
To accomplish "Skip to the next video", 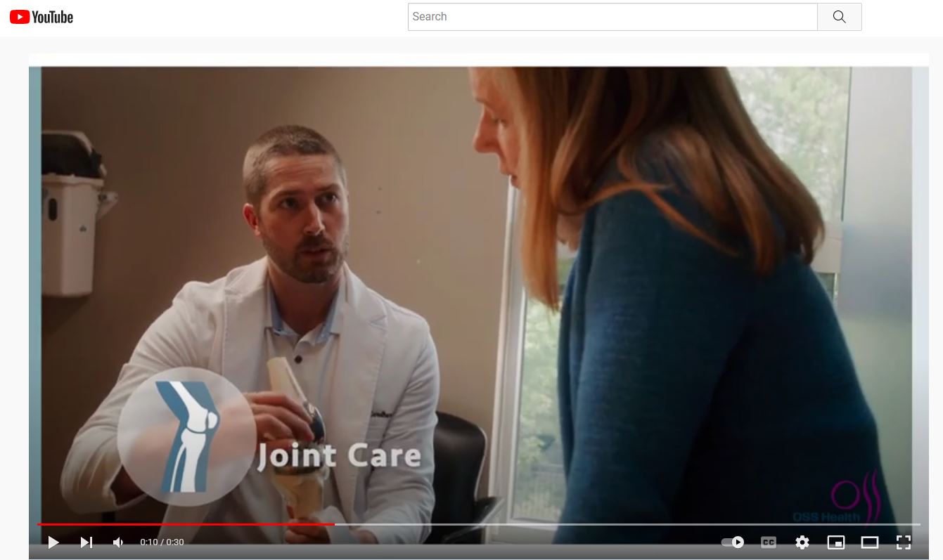I will click(86, 542).
